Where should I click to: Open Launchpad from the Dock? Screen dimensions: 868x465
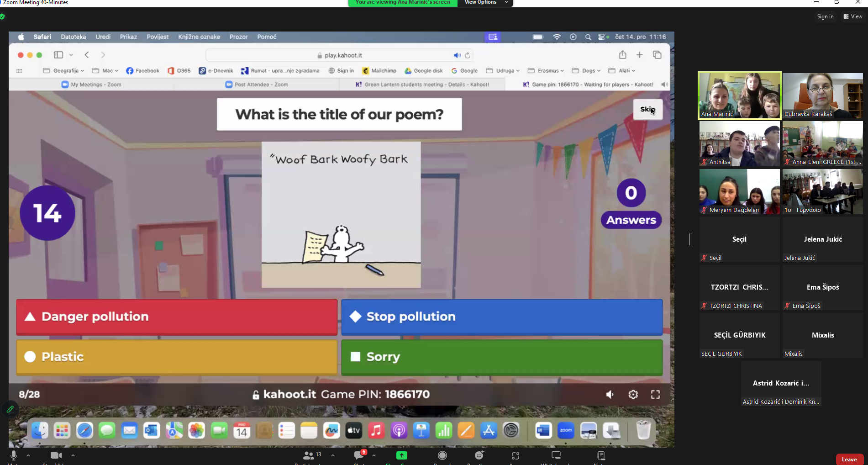[62, 430]
